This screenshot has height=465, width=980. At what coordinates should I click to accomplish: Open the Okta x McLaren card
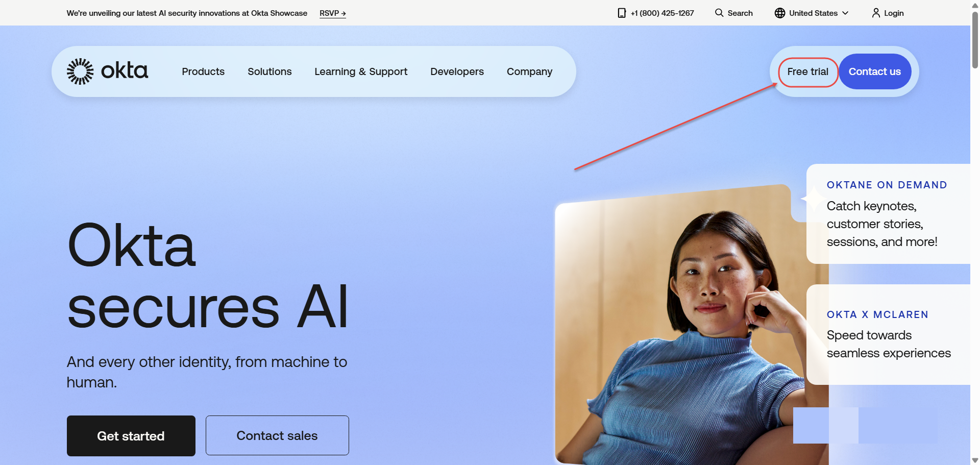click(888, 334)
